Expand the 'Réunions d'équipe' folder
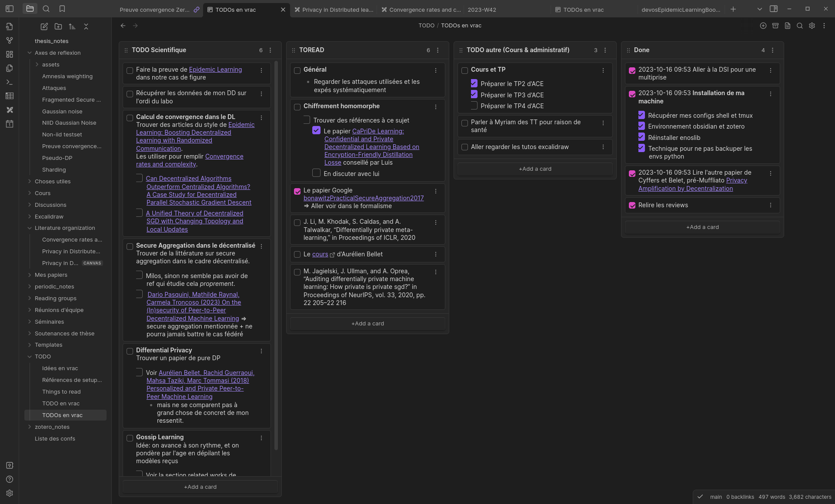The image size is (835, 504). click(30, 310)
